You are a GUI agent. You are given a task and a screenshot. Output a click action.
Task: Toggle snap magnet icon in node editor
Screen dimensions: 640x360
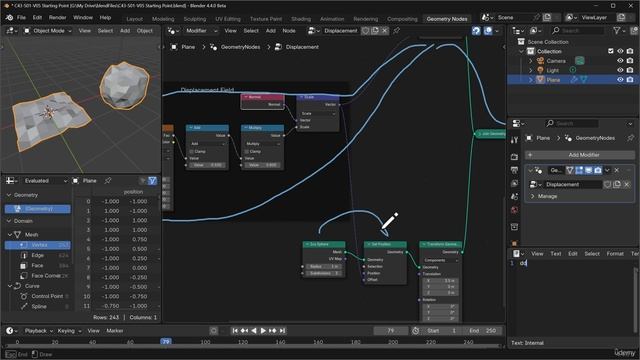tap(476, 31)
